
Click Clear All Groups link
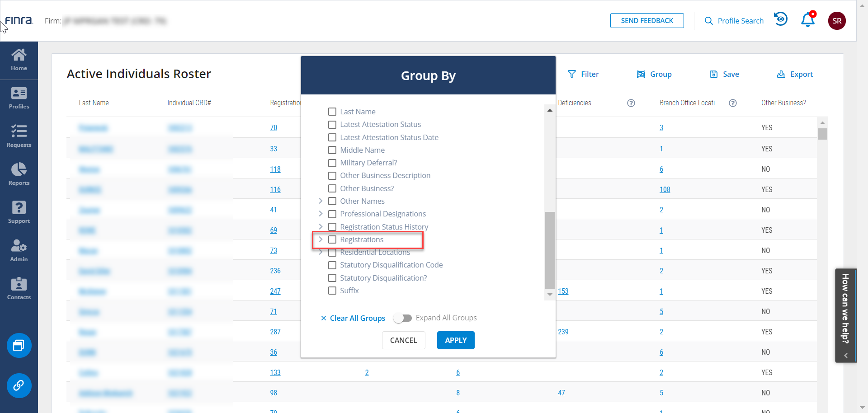click(x=353, y=318)
